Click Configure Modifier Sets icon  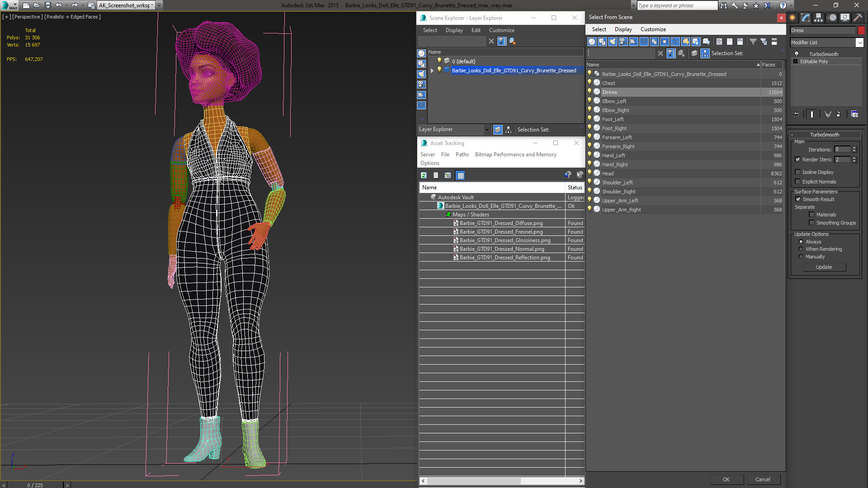854,114
